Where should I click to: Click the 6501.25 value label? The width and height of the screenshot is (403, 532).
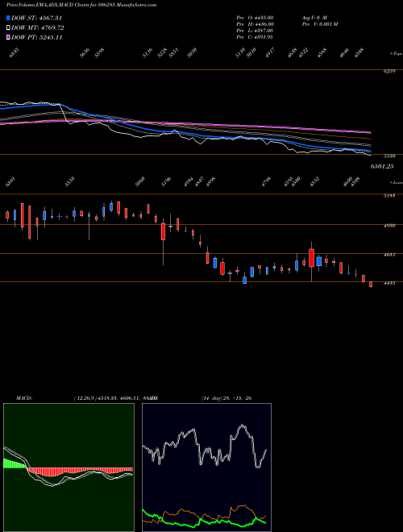click(x=382, y=166)
